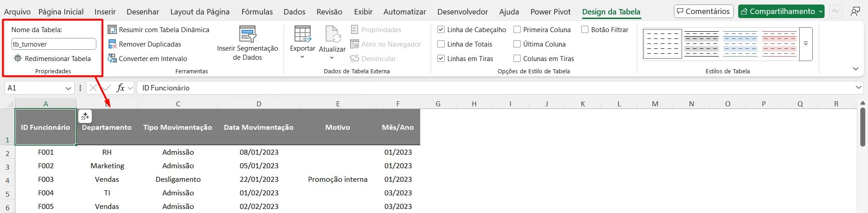Viewport: 868px width, 213px height.
Task: Click cell F003
Action: 46,180
